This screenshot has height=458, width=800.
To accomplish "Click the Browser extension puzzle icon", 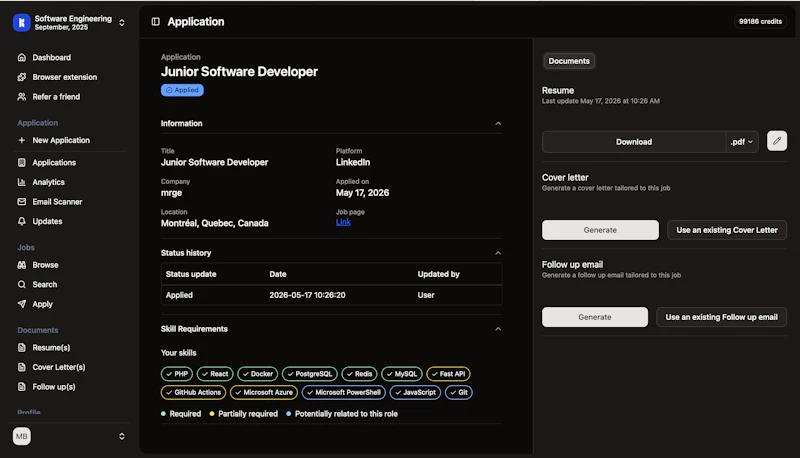I will (x=21, y=77).
